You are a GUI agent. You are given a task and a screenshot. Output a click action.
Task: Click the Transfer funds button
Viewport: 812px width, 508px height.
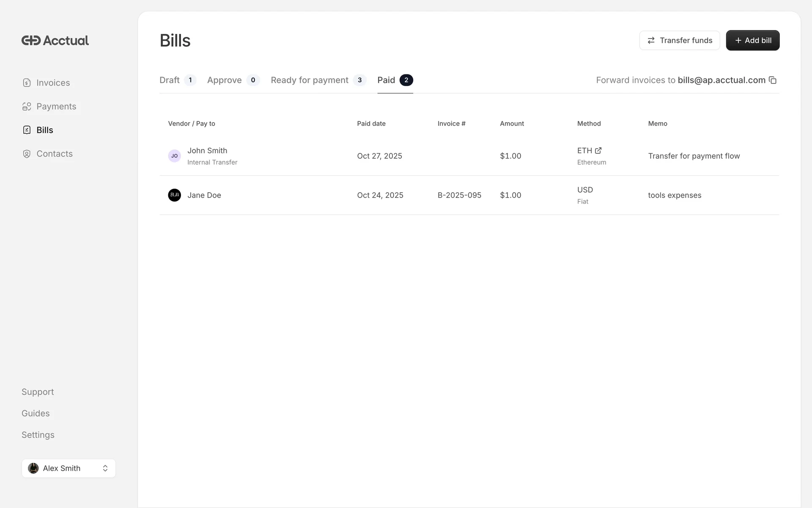[679, 41]
